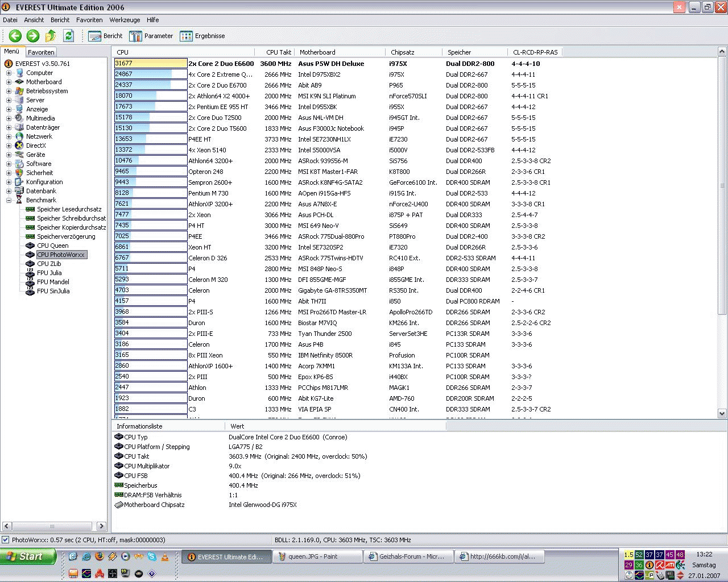Sort by the Speicher column header
Image resolution: width=728 pixels, height=582 pixels.
(x=474, y=52)
